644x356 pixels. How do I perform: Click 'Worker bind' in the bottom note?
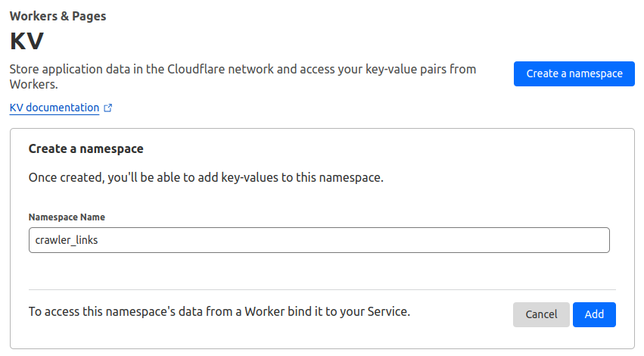tap(288, 311)
